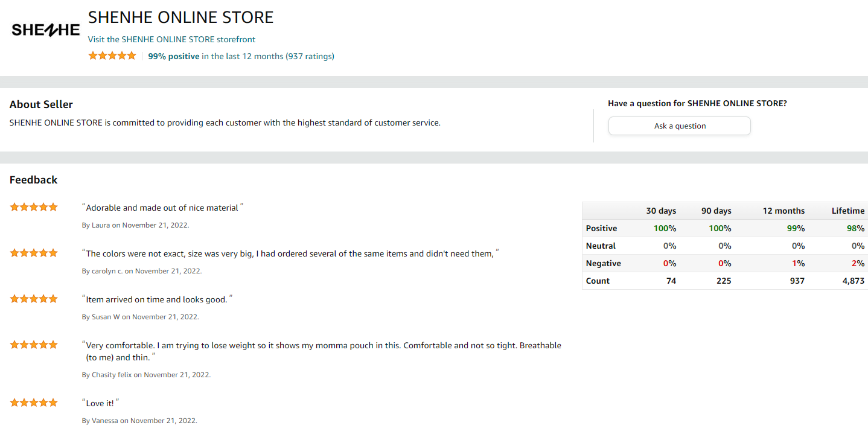Click the Negative Lifetime value 2%
Image resolution: width=868 pixels, height=437 pixels.
pos(858,263)
